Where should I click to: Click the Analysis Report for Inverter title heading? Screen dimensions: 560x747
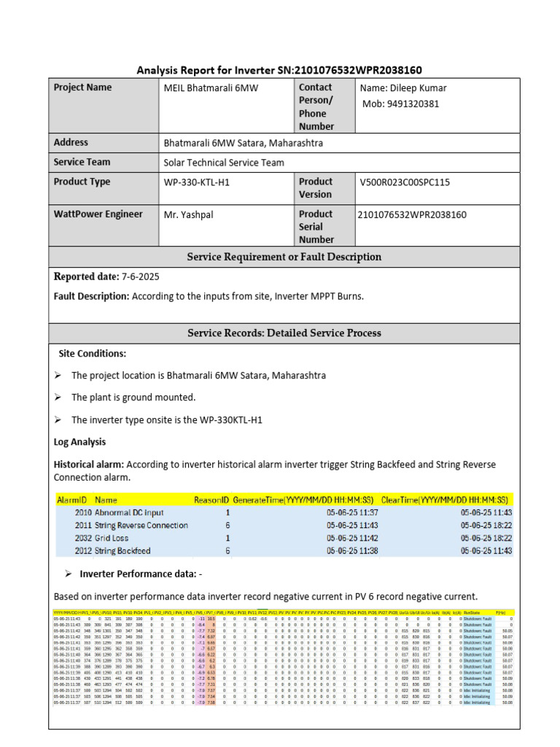click(x=279, y=70)
